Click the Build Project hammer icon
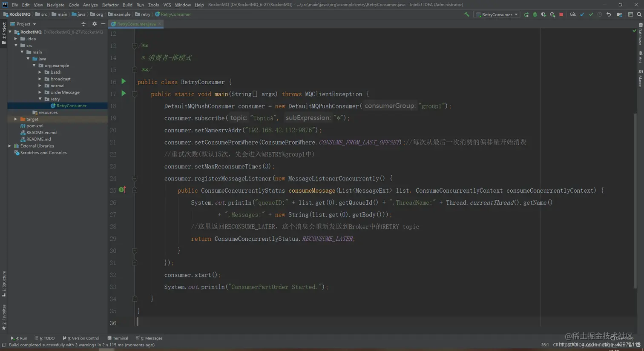The image size is (644, 351). [x=467, y=14]
